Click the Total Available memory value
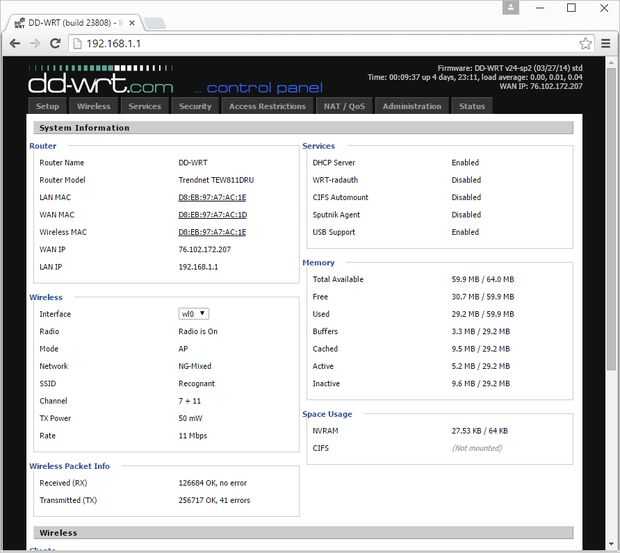Image resolution: width=620 pixels, height=553 pixels. [483, 279]
